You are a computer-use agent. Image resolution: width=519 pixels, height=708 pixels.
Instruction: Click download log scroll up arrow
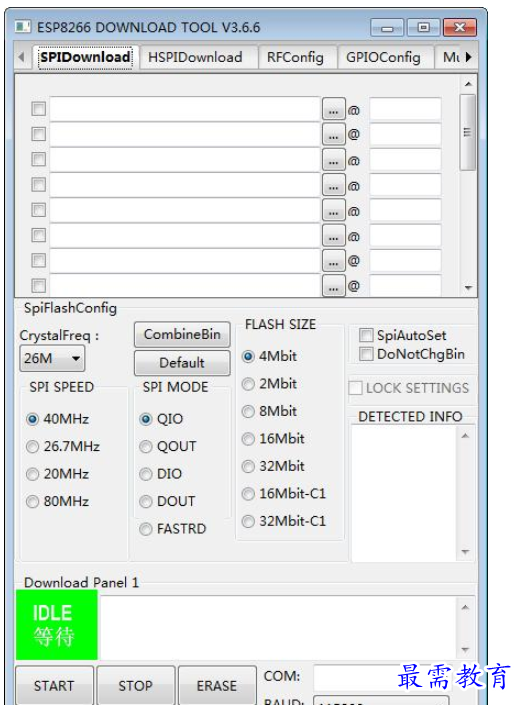(465, 608)
